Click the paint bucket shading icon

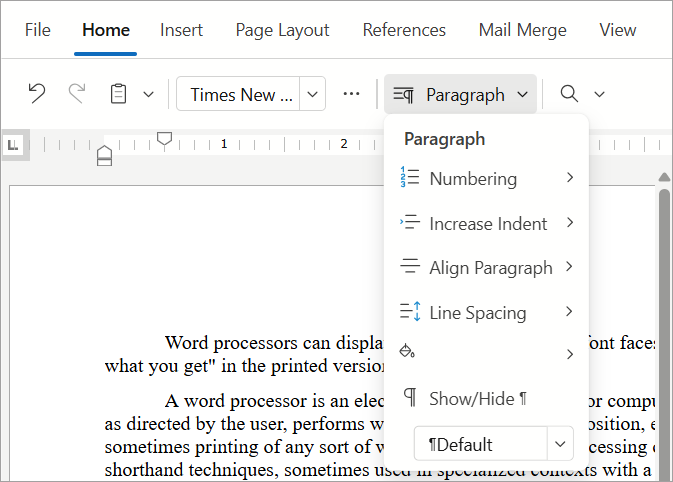point(407,352)
